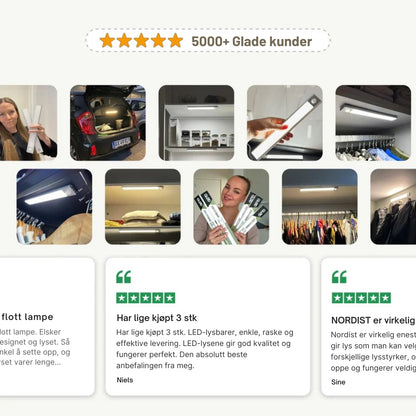Screen dimensions: 416x416
Task: Open the kitchen shelf with jars photo
Action: 196,123
